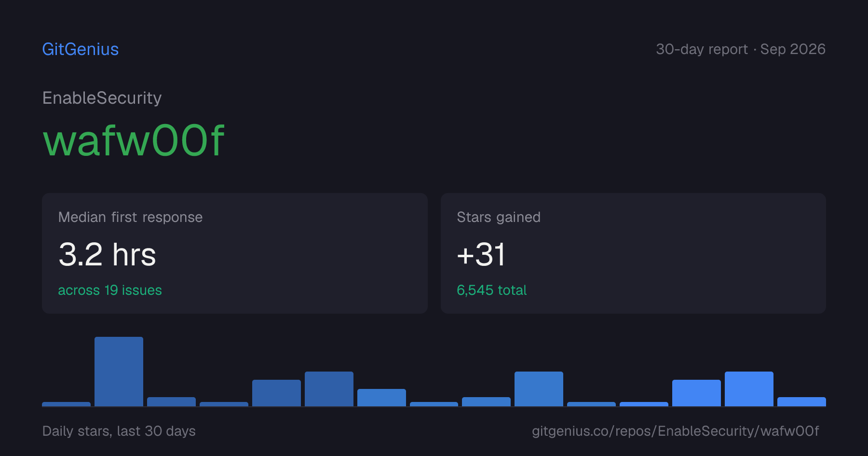Click the bar directly after the tallest bar
This screenshot has height=456, width=868.
click(x=171, y=401)
